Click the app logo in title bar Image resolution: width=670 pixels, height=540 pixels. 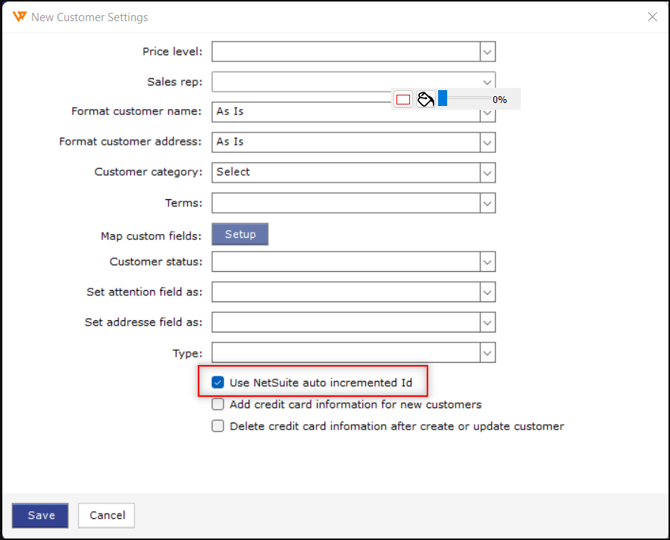tap(17, 17)
